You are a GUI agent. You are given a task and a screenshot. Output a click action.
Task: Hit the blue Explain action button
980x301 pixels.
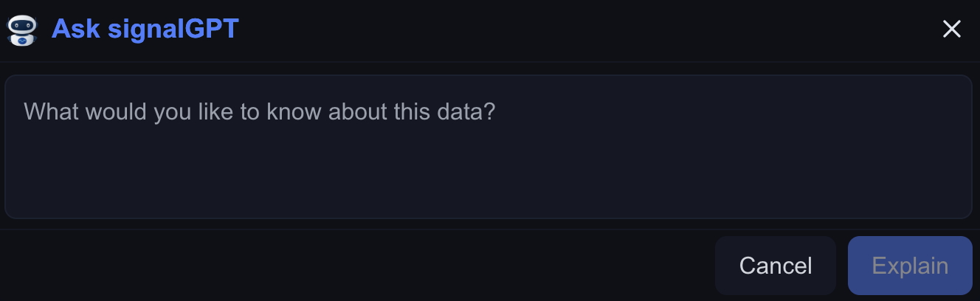[910, 266]
